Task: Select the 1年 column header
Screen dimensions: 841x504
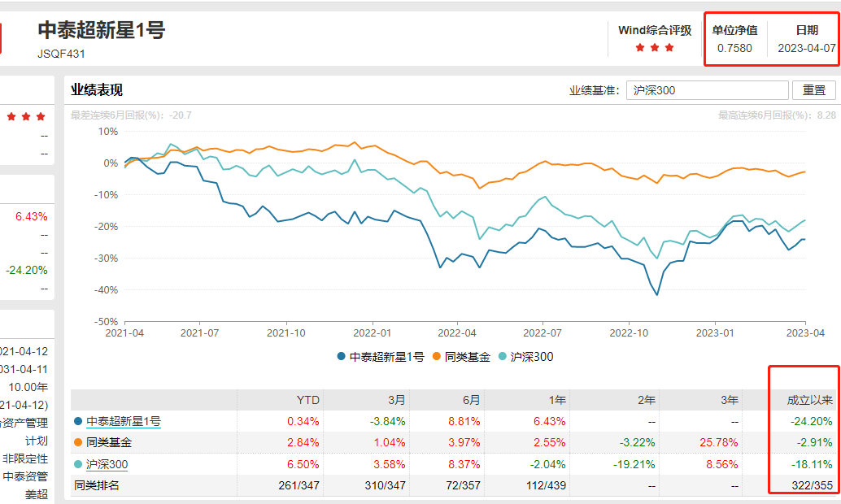Action: coord(557,400)
